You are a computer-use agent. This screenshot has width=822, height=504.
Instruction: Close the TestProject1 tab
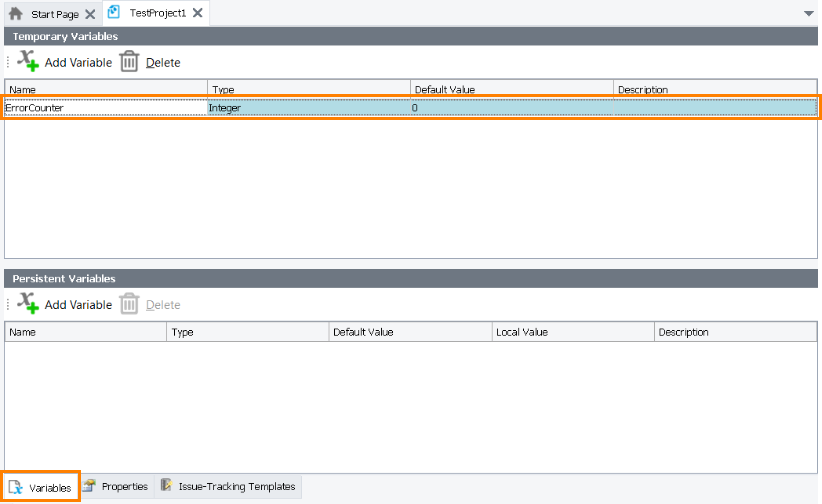198,13
